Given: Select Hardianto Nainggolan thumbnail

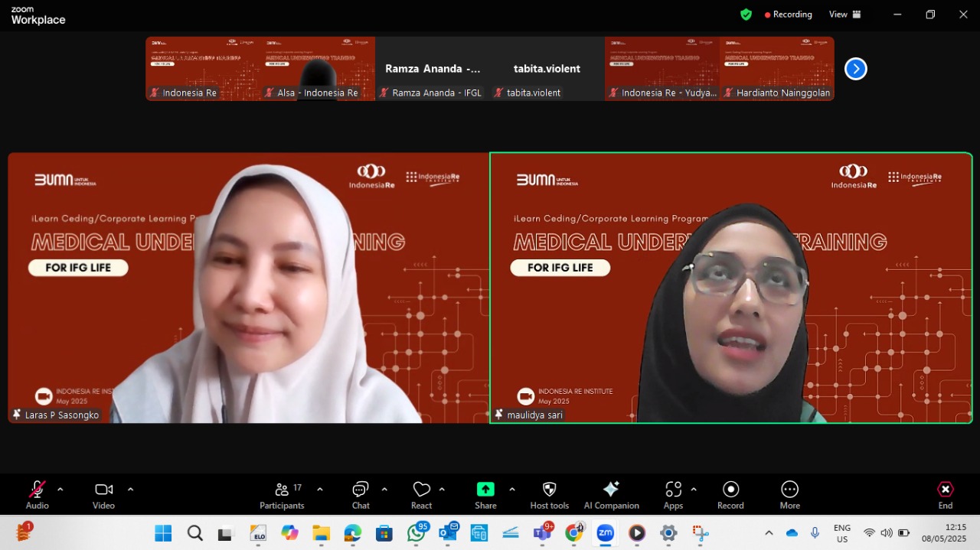Looking at the screenshot, I should [777, 68].
